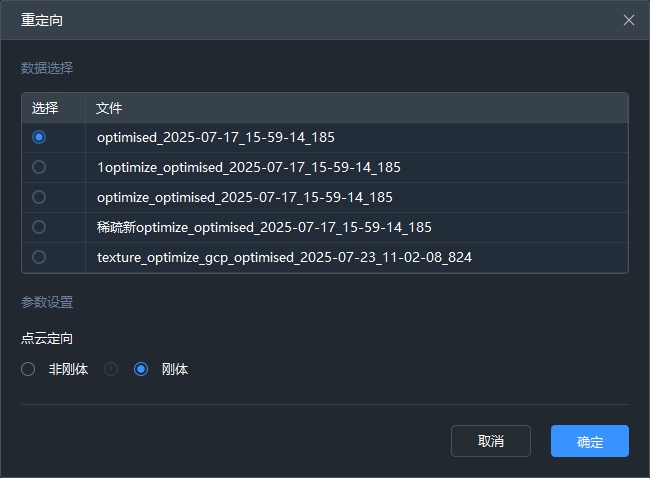Click the 文件 column header
This screenshot has height=478, width=650.
coord(109,108)
